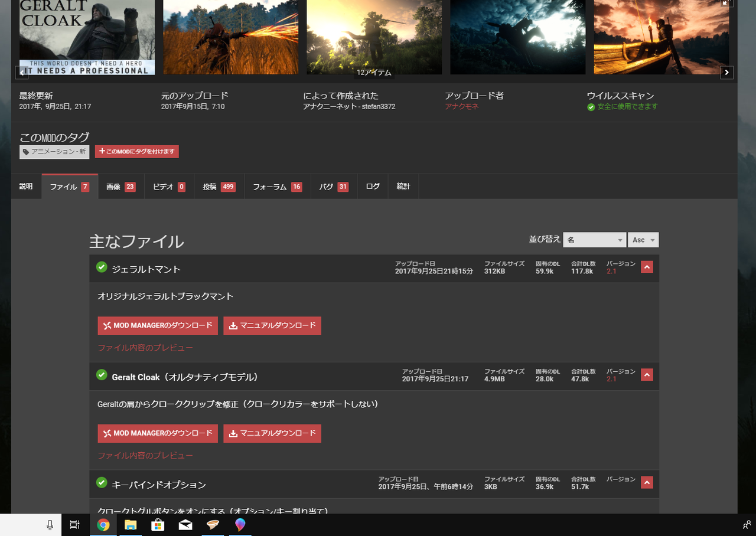756x536 pixels.
Task: Open the 並び替え sort field dropdown
Action: click(594, 240)
